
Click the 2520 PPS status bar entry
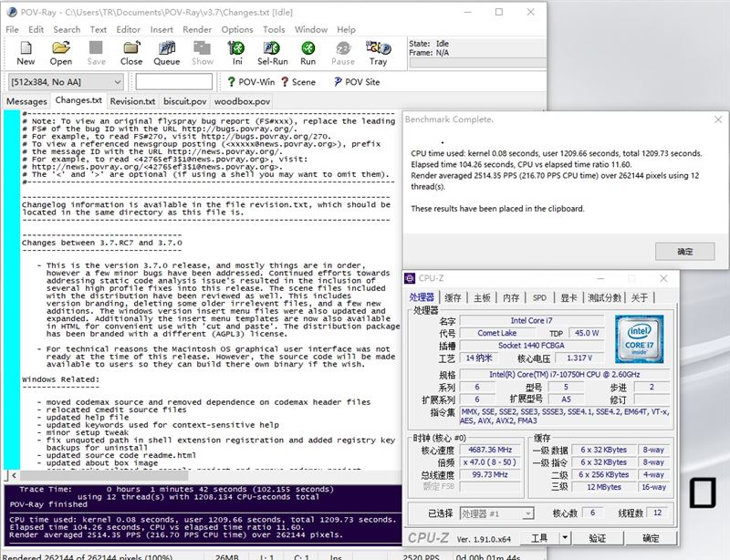[421, 556]
